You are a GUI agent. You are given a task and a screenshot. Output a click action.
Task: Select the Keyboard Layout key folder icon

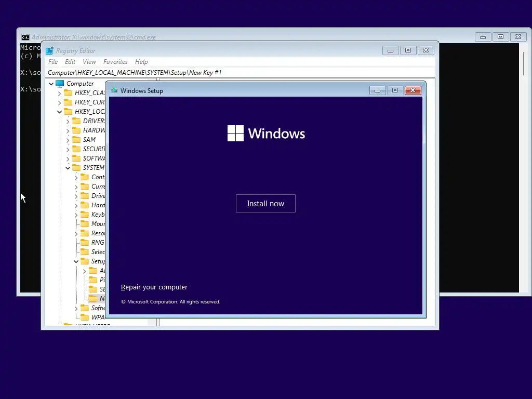click(x=85, y=214)
